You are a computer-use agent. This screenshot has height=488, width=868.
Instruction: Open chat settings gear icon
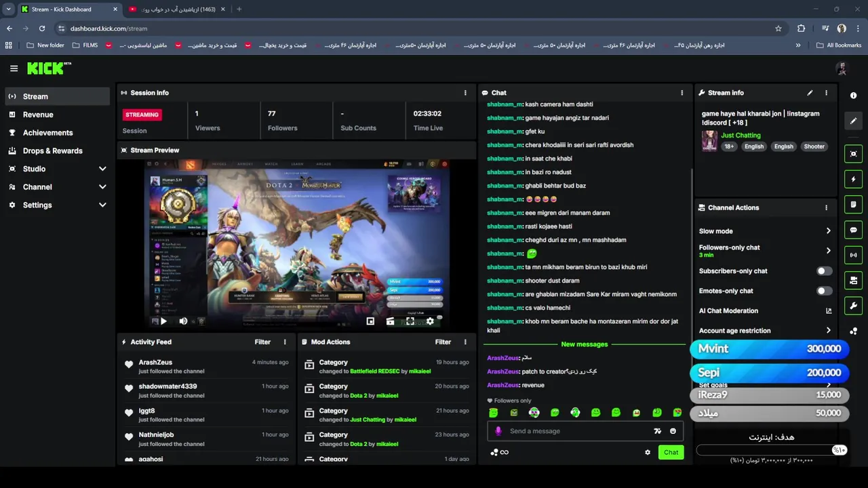(x=648, y=452)
